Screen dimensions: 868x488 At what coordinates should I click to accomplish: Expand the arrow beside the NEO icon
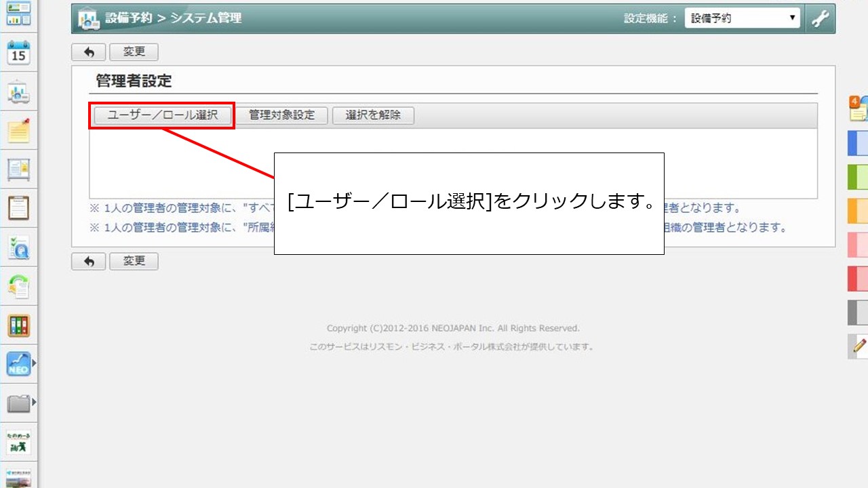34,364
